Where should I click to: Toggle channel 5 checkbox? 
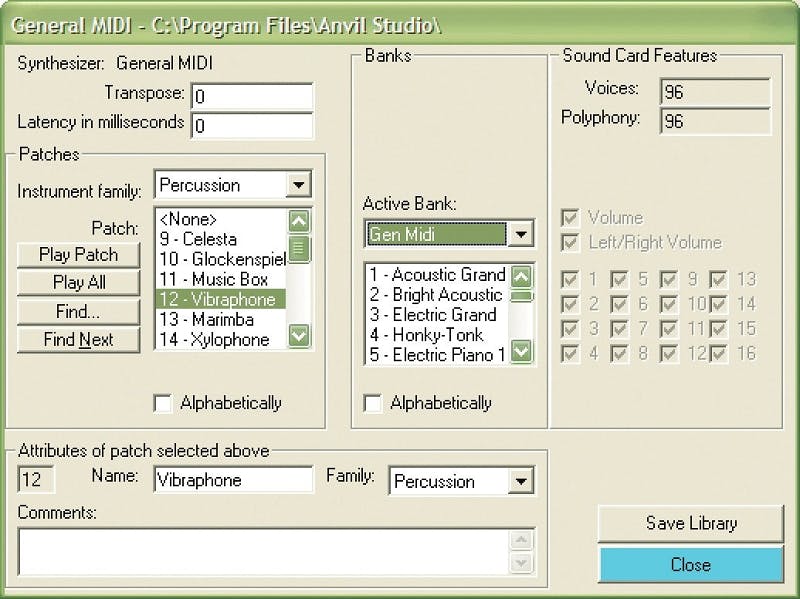pyautogui.click(x=619, y=279)
